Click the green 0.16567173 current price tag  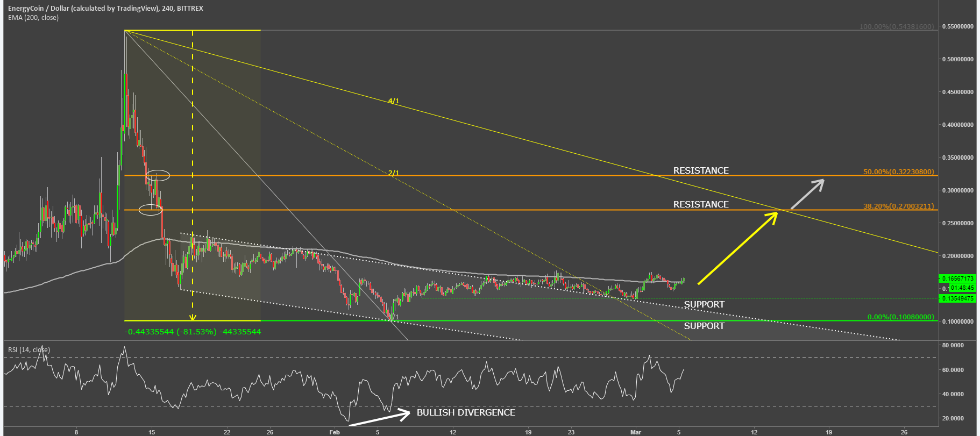[957, 278]
